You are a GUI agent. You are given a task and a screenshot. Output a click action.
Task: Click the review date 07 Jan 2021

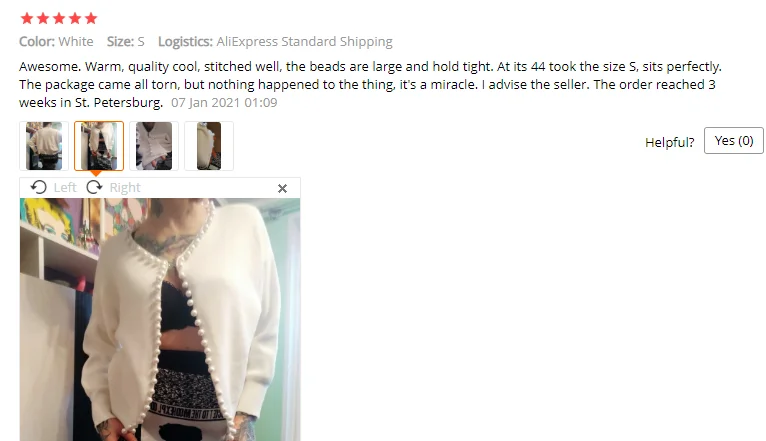point(224,103)
